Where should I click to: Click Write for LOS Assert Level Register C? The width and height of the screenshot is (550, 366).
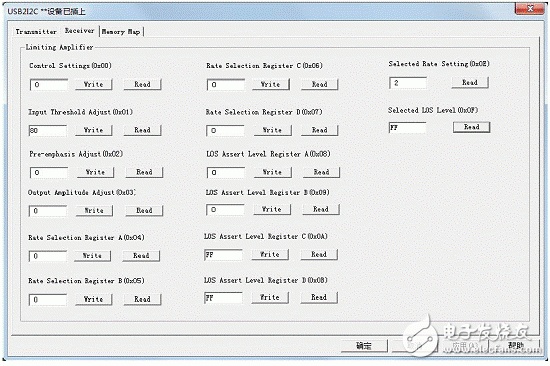pos(270,254)
